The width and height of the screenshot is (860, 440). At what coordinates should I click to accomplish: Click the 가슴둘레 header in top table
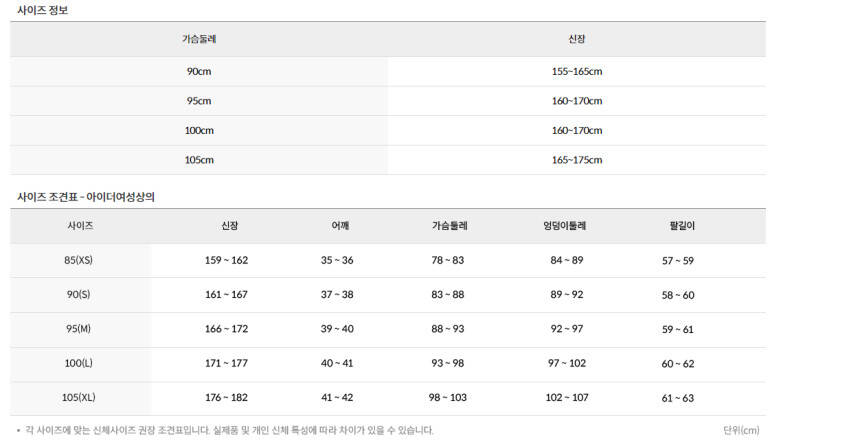pyautogui.click(x=199, y=39)
